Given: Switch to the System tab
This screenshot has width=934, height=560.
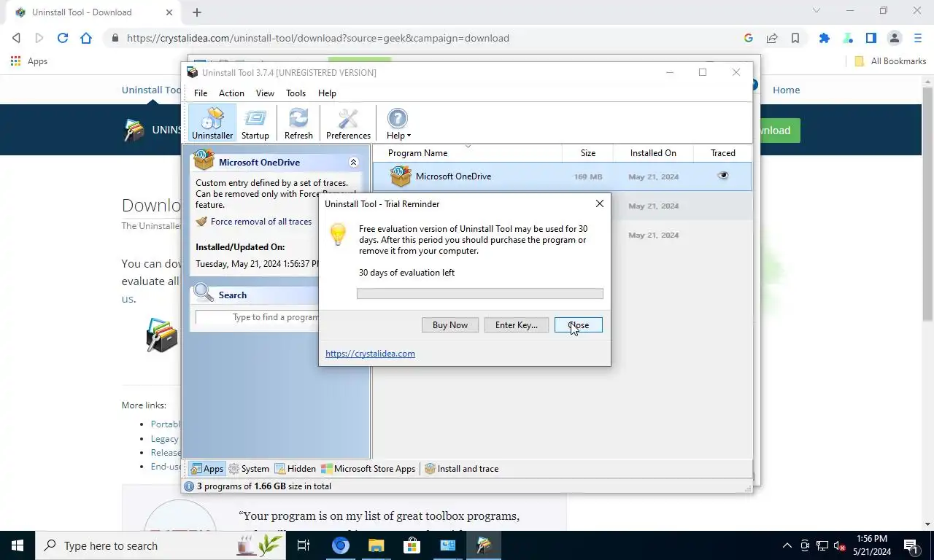Looking at the screenshot, I should pyautogui.click(x=249, y=469).
